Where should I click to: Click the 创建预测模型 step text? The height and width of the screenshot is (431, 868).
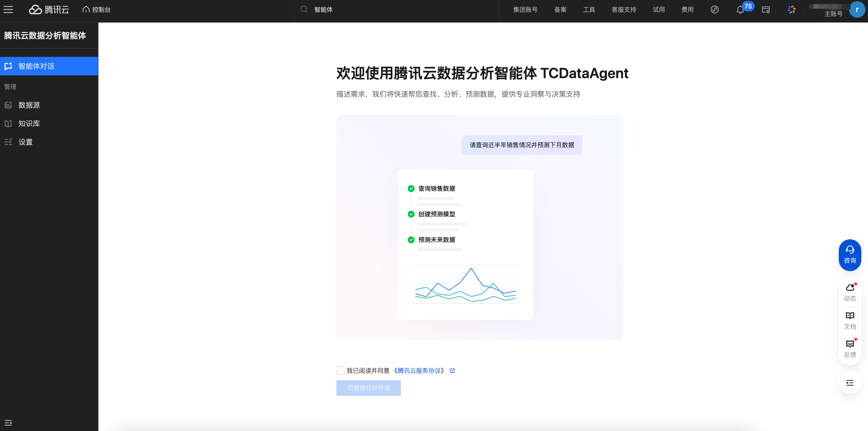tap(437, 214)
